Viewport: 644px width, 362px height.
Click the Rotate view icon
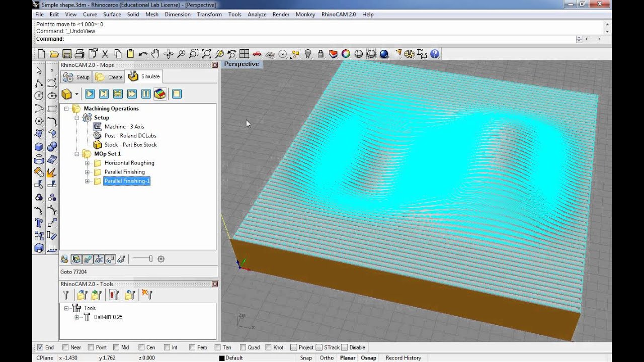click(x=169, y=54)
